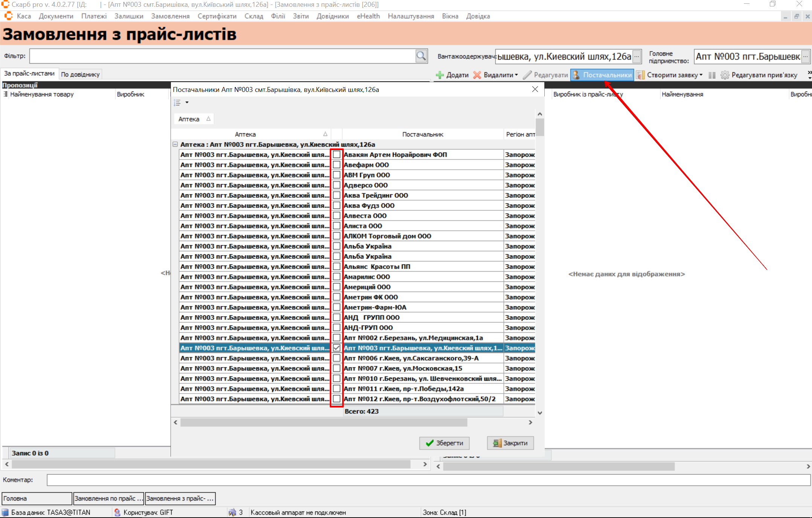Open the dialog's list options icon
The image size is (812, 518).
pyautogui.click(x=178, y=102)
